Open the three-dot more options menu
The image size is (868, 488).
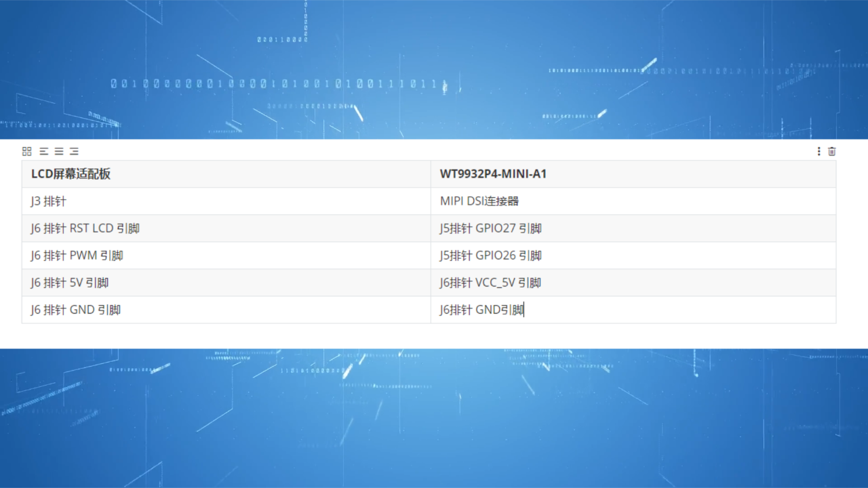point(818,151)
